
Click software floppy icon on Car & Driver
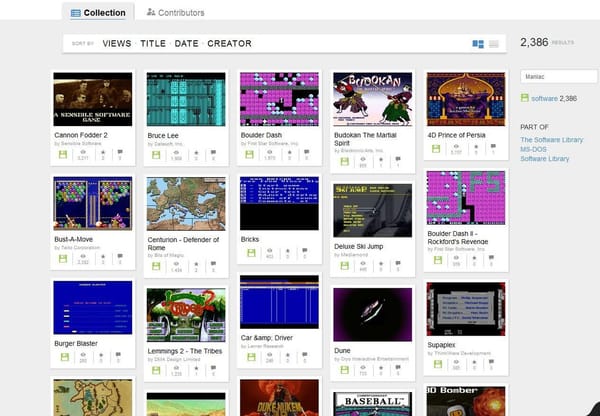click(251, 357)
